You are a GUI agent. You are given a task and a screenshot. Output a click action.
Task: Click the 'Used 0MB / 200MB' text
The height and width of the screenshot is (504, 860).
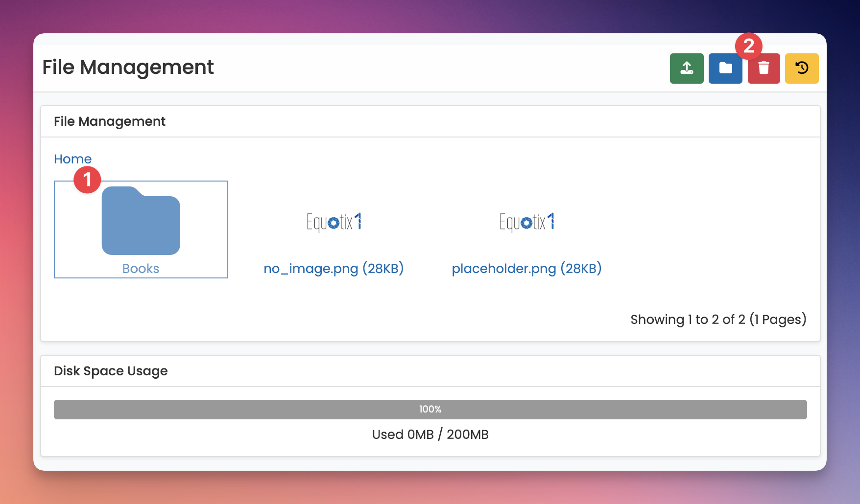[430, 435]
